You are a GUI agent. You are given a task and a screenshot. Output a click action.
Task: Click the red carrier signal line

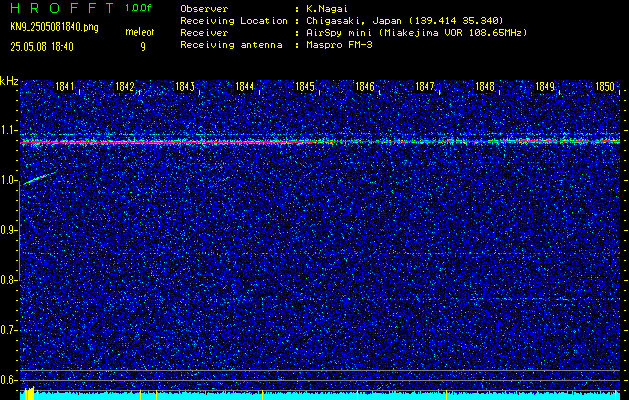(320, 142)
